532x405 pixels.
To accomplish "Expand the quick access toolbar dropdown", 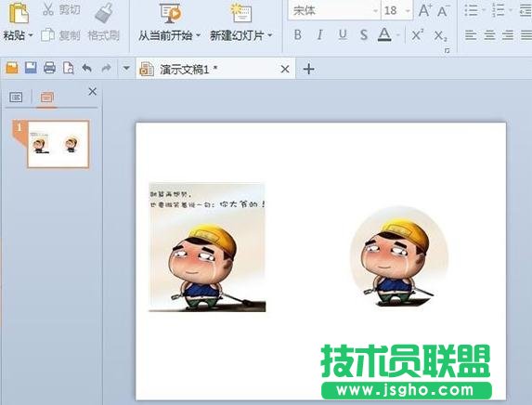I will [126, 68].
